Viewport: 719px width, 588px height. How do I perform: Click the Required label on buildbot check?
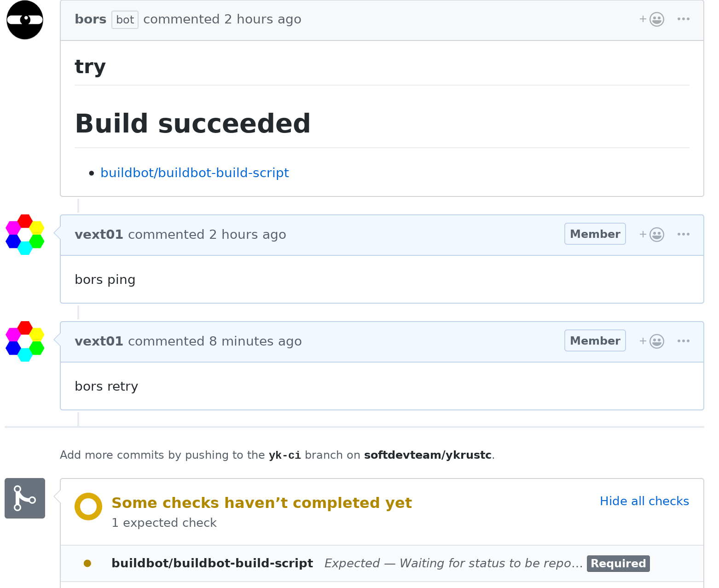point(618,564)
